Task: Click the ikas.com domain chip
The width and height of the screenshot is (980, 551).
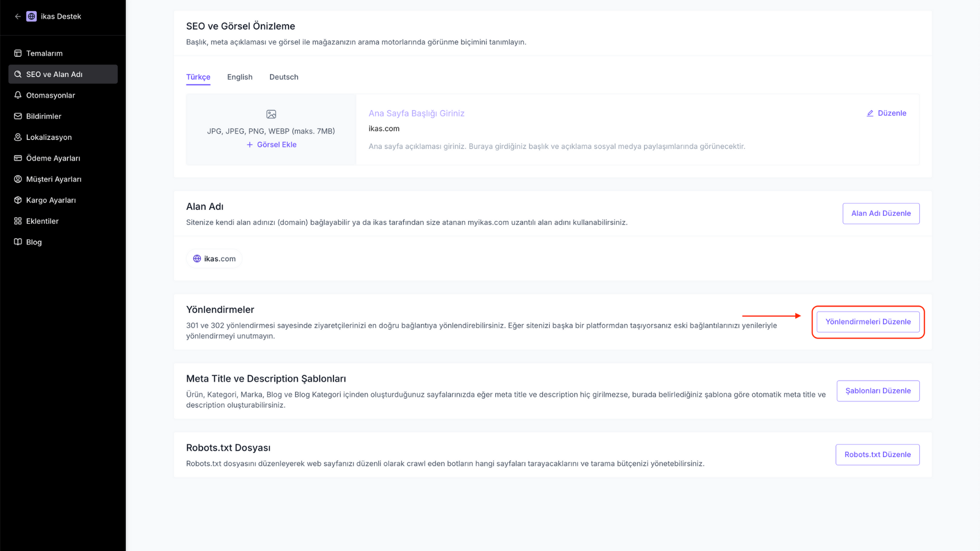Action: tap(214, 259)
